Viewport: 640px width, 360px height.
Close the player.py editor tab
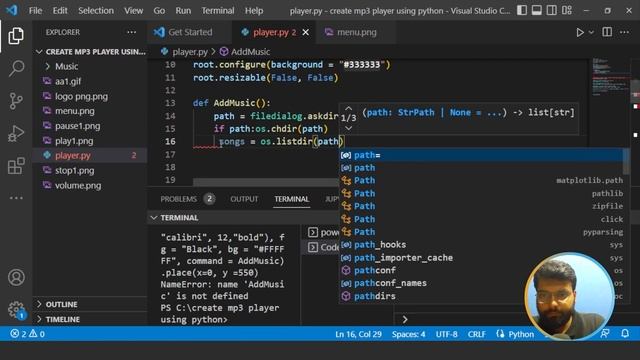pyautogui.click(x=306, y=32)
